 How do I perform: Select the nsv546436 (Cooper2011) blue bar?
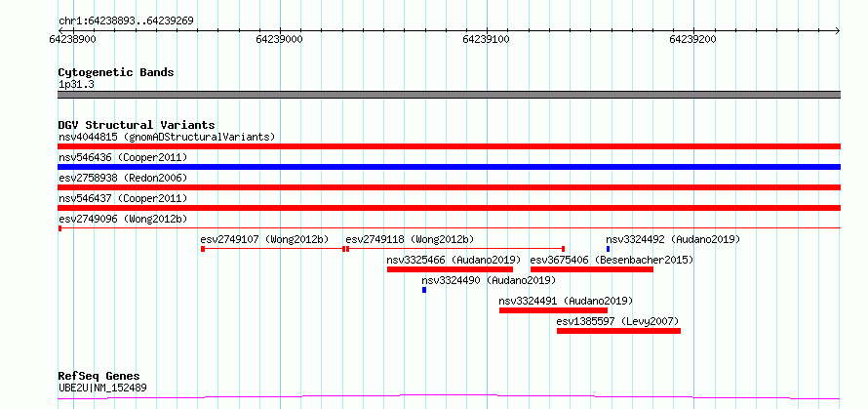tap(449, 167)
